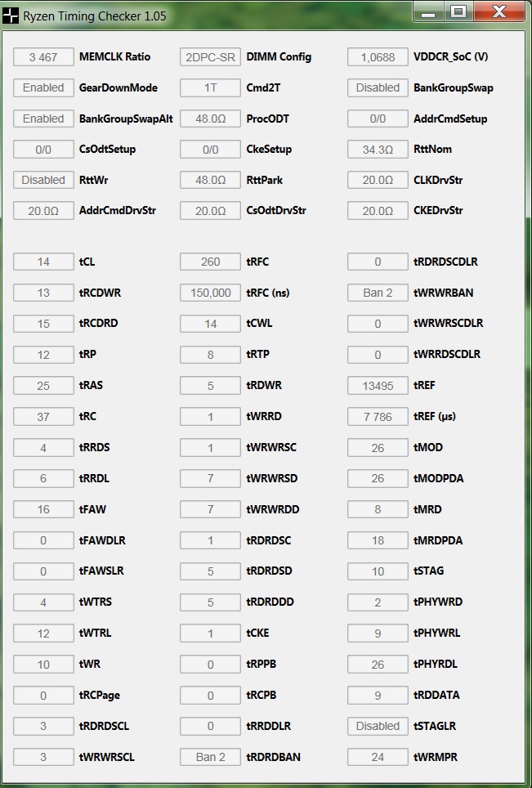532x788 pixels.
Task: Click the tPHYRDL value 26 field
Action: click(378, 665)
